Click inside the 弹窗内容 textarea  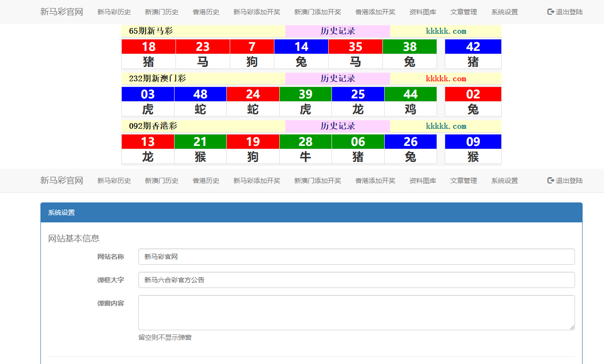click(x=356, y=312)
